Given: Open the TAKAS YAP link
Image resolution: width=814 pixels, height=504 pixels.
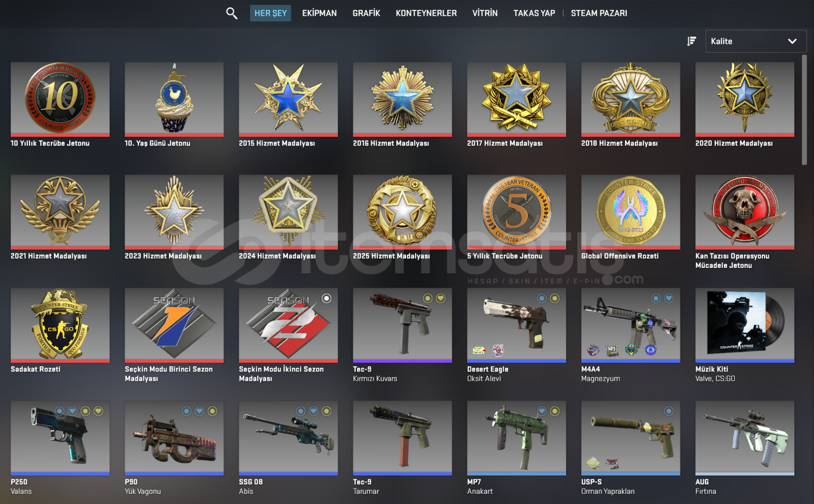Looking at the screenshot, I should (534, 13).
